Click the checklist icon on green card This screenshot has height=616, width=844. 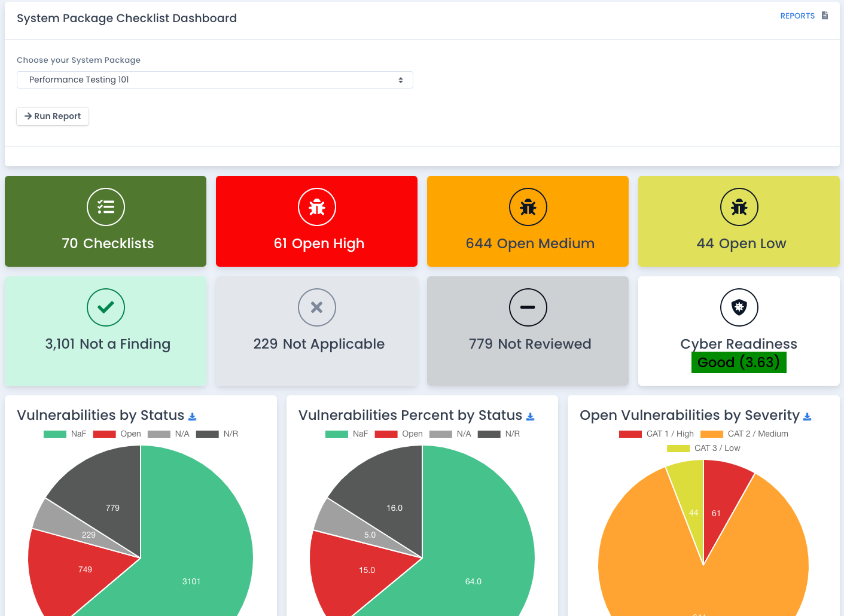[x=106, y=207]
